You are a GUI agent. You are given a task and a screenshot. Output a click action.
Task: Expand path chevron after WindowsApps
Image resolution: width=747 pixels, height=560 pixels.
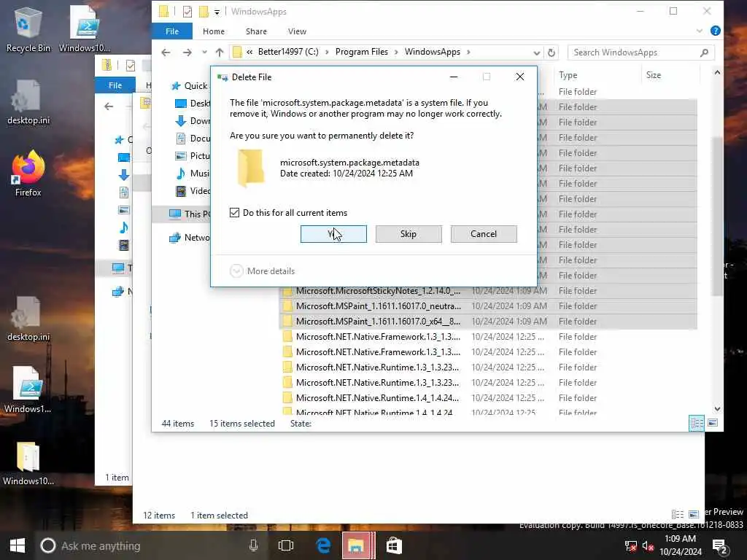click(x=468, y=52)
